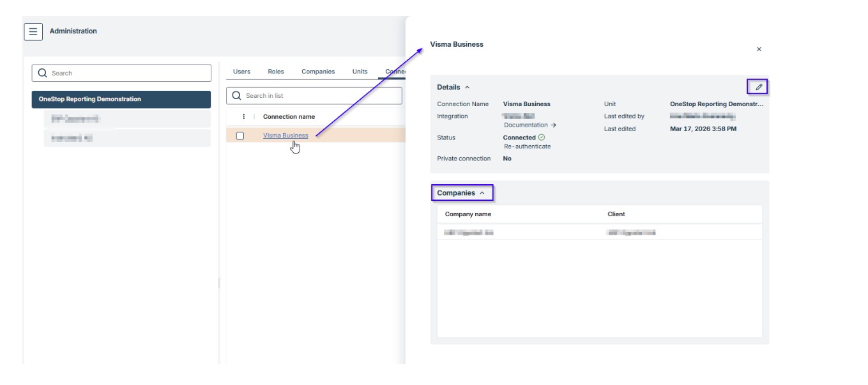Open the Visma Business connection link

(286, 136)
